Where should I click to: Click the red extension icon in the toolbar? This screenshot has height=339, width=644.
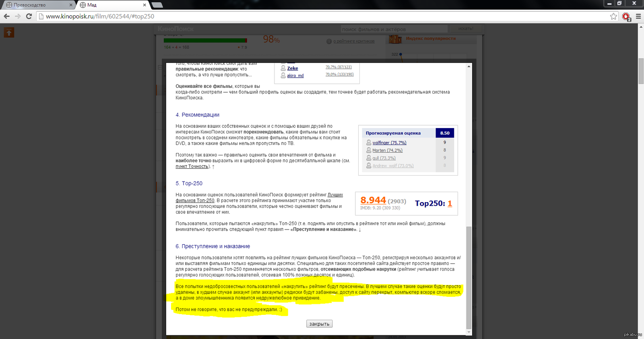[x=626, y=17]
